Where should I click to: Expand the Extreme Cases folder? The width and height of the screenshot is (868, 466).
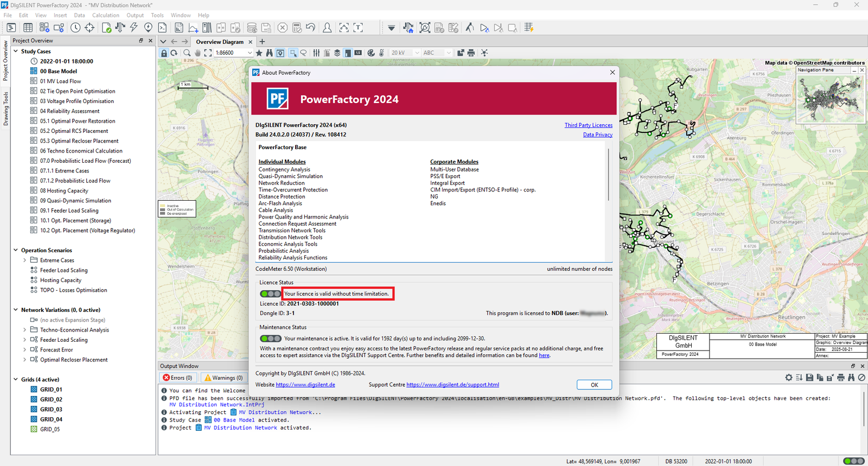(x=24, y=260)
